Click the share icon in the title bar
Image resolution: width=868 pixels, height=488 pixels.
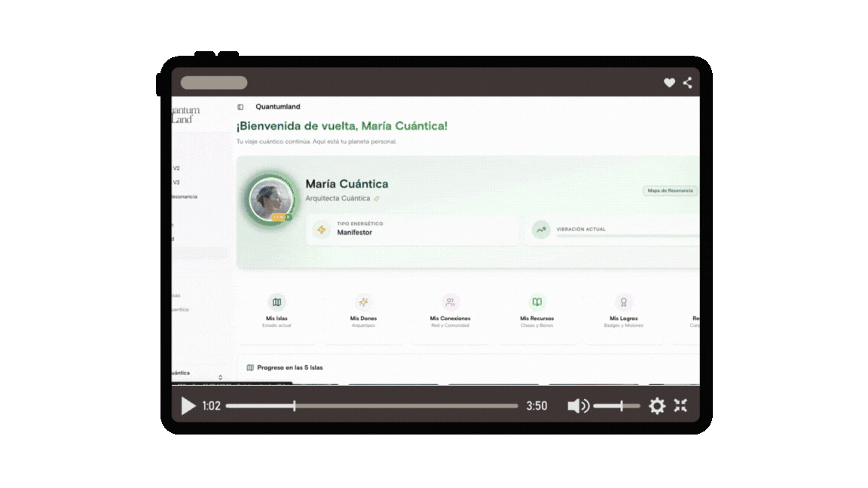coord(687,83)
